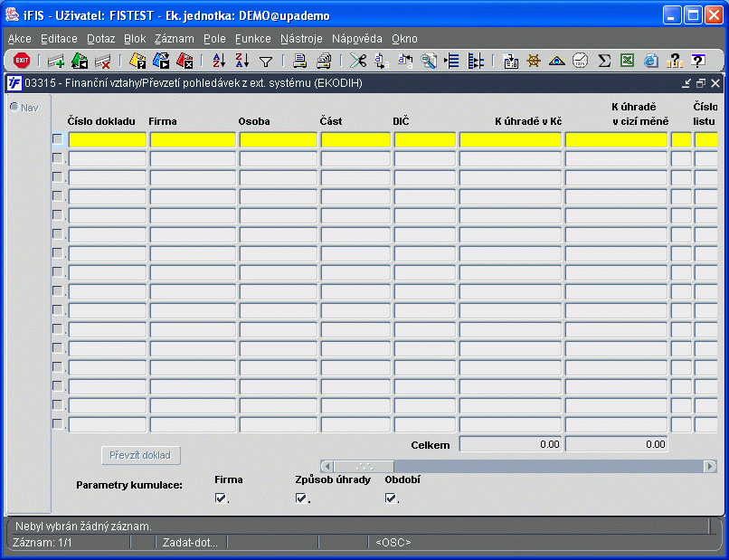The height and width of the screenshot is (560, 729).
Task: Tick the checkbox of the second row
Action: 58,158
